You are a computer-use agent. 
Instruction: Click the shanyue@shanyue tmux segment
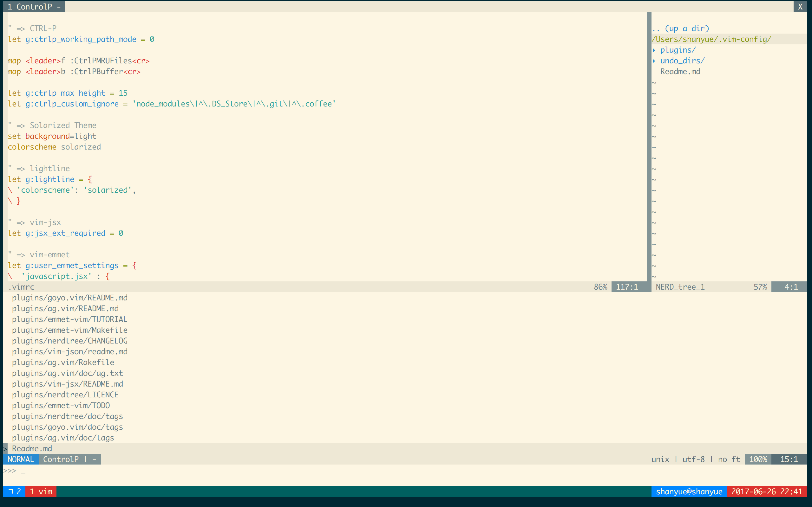(x=689, y=491)
